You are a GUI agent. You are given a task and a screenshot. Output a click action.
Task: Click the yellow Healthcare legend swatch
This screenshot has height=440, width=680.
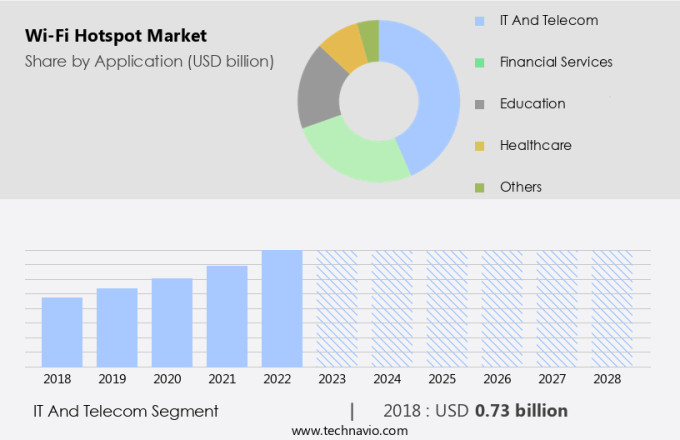pos(480,146)
